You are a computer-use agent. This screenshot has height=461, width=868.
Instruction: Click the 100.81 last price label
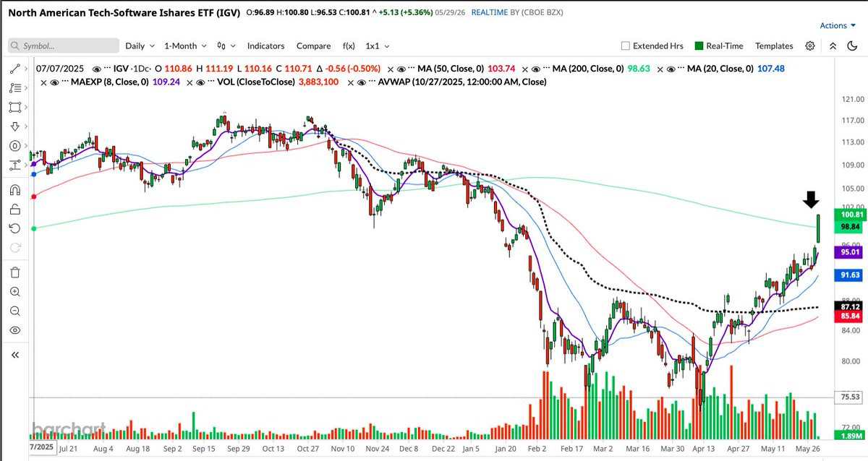click(848, 215)
